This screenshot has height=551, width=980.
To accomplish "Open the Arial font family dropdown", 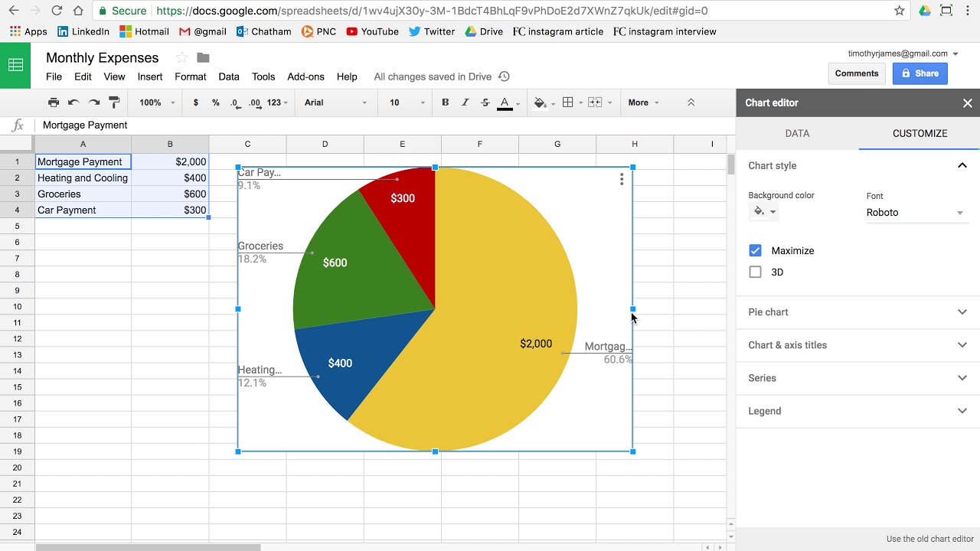I will (x=335, y=103).
